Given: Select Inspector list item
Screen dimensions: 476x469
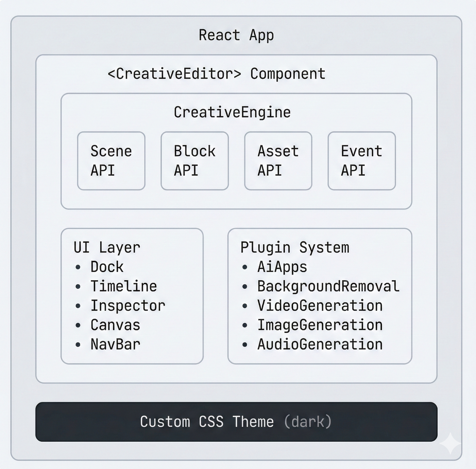Looking at the screenshot, I should click(128, 306).
